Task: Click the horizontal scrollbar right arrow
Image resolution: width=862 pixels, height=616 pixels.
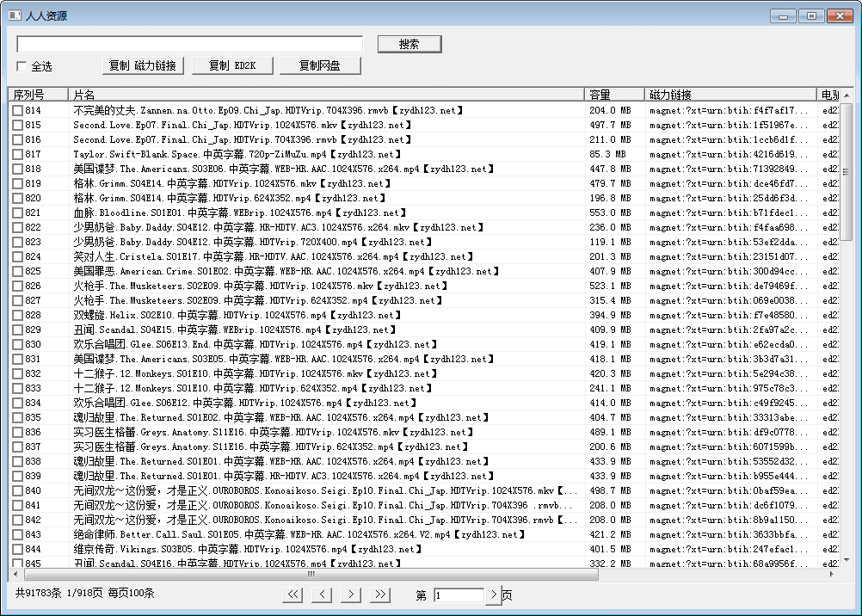Action: 832,574
